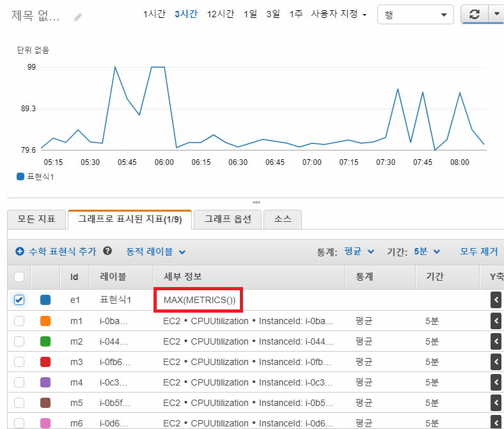The width and height of the screenshot is (504, 429).
Task: Click the plus icon for 수학 표현식 추가
Action: pyautogui.click(x=20, y=252)
